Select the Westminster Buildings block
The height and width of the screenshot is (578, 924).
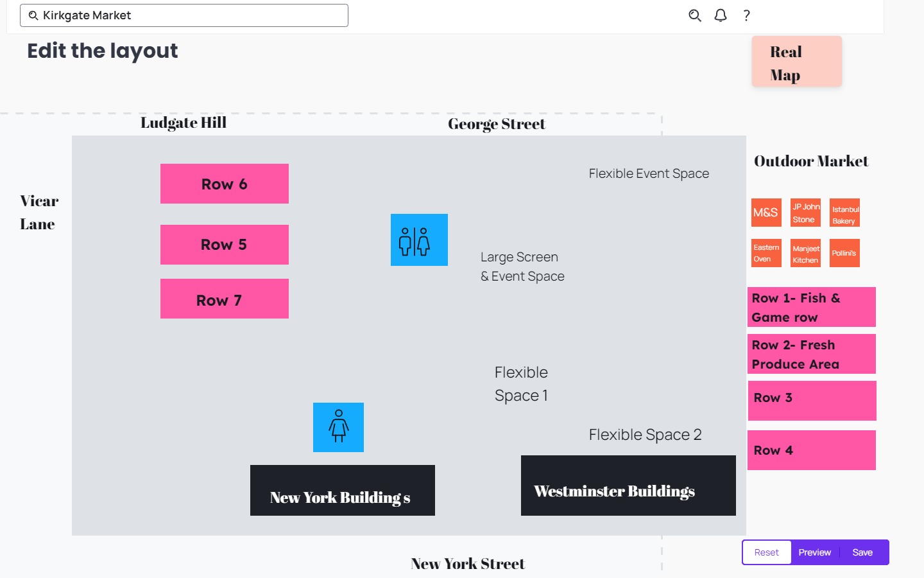pyautogui.click(x=628, y=486)
